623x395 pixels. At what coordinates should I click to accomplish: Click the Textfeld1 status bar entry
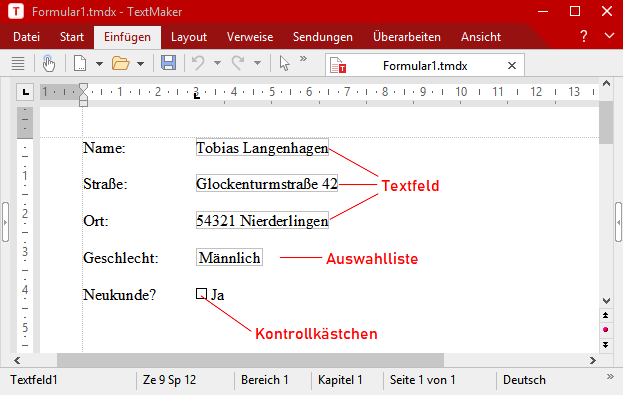point(34,380)
